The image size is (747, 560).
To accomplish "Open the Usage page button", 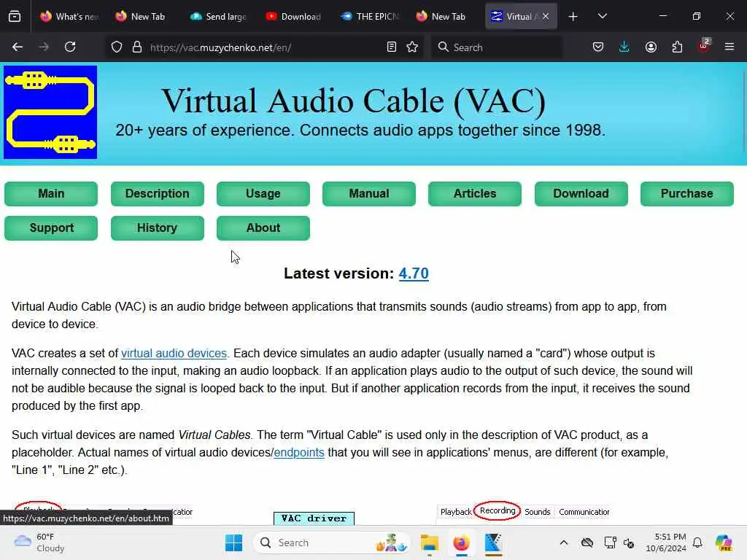I will click(x=263, y=194).
